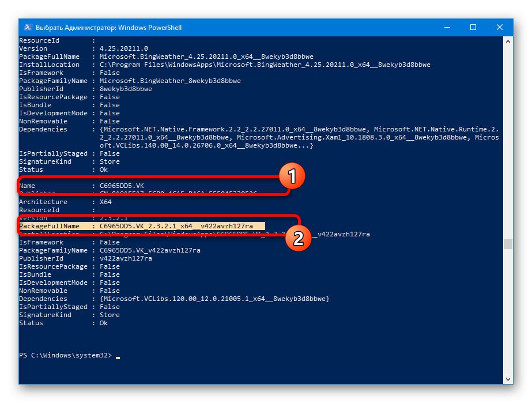The height and width of the screenshot is (403, 532).
Task: Click PublisherId value 8wekyb3d8bbwe
Action: 126,89
